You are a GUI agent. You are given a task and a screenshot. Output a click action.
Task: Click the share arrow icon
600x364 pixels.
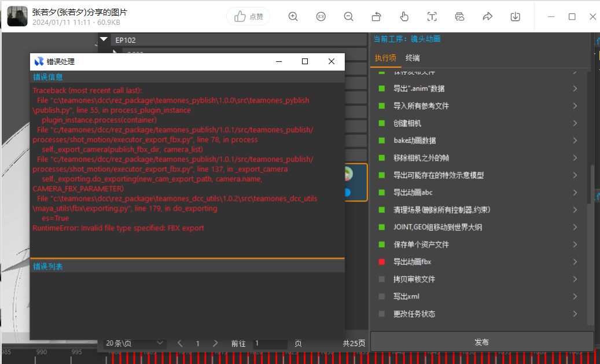(x=487, y=17)
